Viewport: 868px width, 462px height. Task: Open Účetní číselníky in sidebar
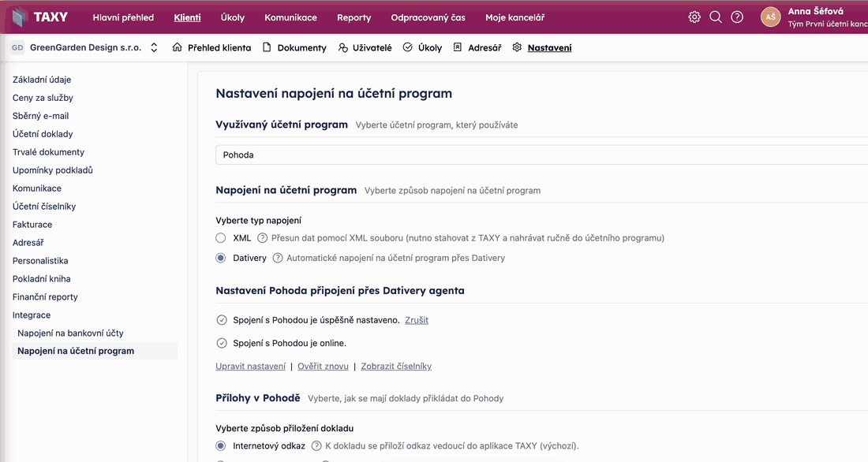[44, 207]
